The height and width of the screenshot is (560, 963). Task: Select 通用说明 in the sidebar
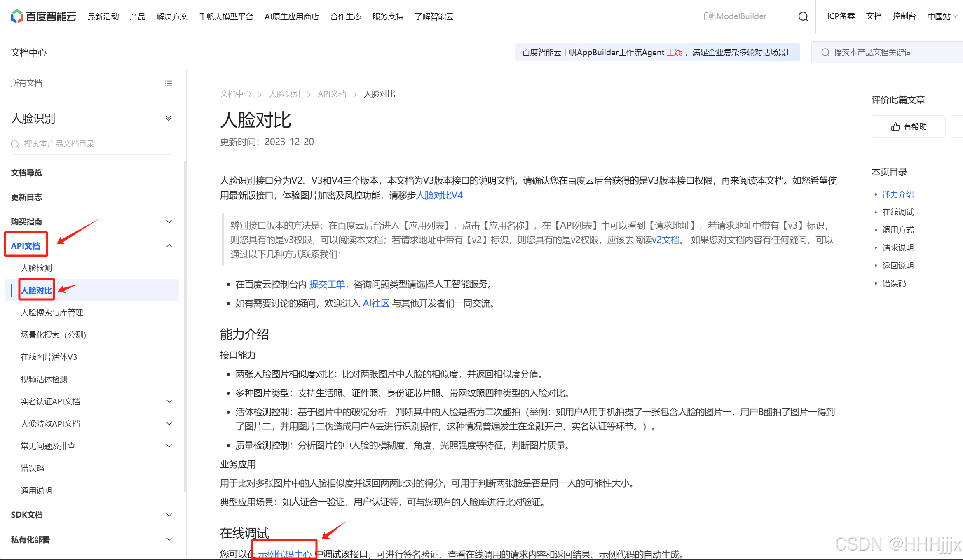[36, 490]
